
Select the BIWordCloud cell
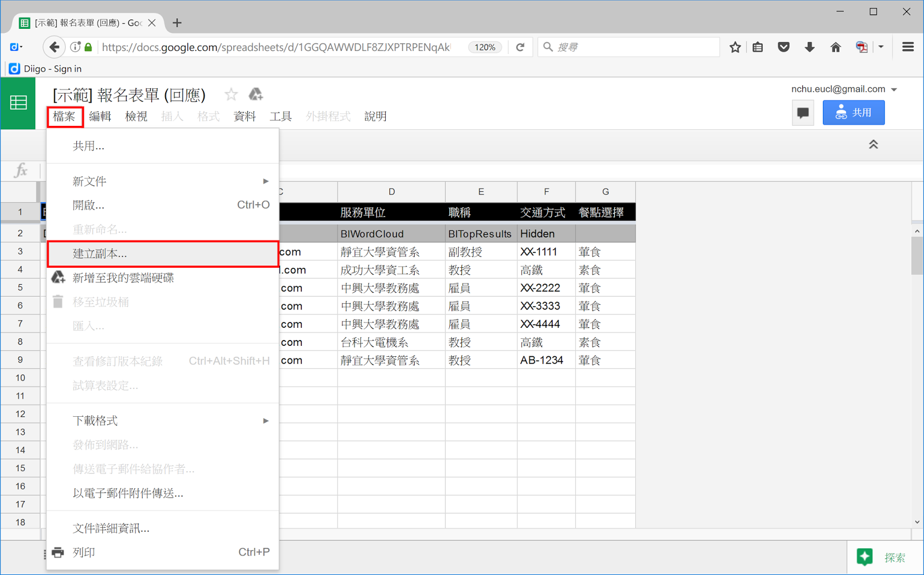point(392,234)
